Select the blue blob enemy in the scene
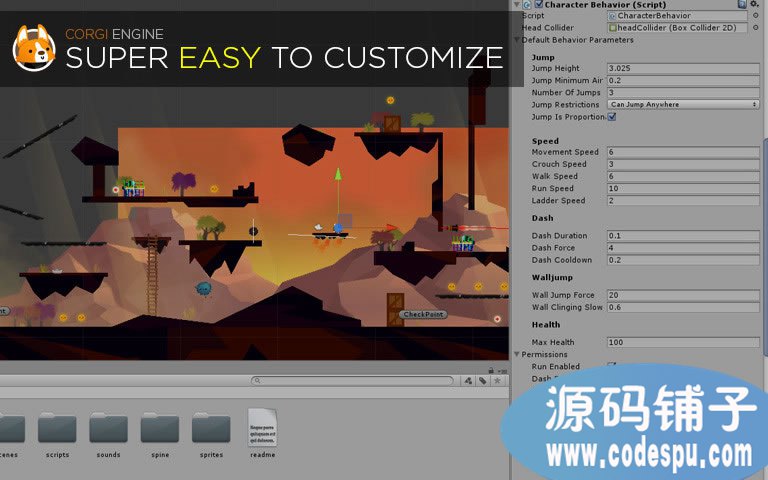The height and width of the screenshot is (480, 768). (x=204, y=288)
